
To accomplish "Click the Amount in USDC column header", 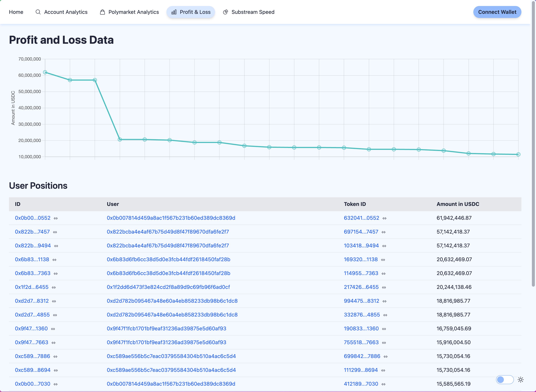I will (x=458, y=204).
